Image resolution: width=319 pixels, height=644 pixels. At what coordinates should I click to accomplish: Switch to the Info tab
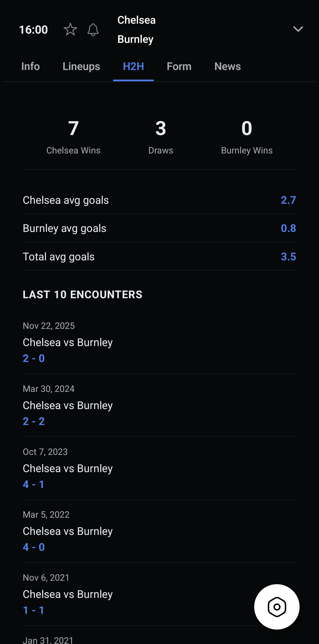click(x=30, y=67)
